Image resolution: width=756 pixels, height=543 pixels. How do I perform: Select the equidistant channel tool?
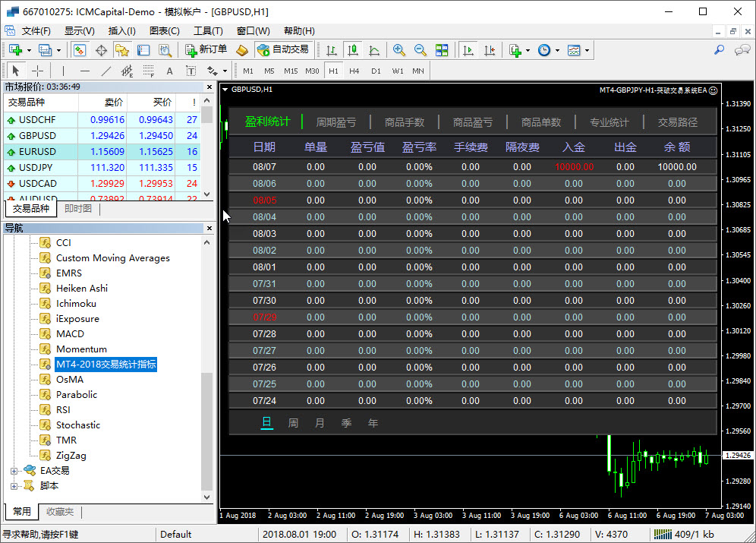click(128, 71)
